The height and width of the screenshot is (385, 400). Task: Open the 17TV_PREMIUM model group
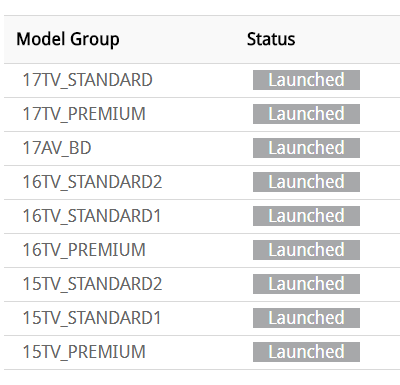click(84, 114)
